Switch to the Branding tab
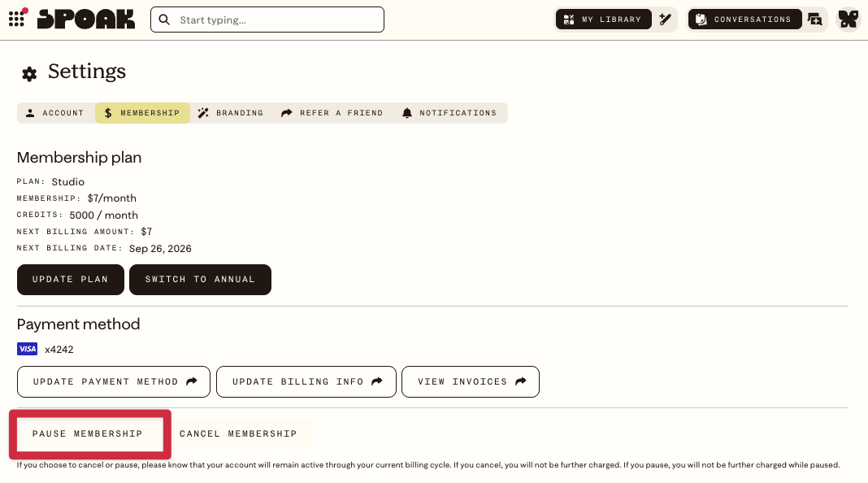 tap(232, 113)
